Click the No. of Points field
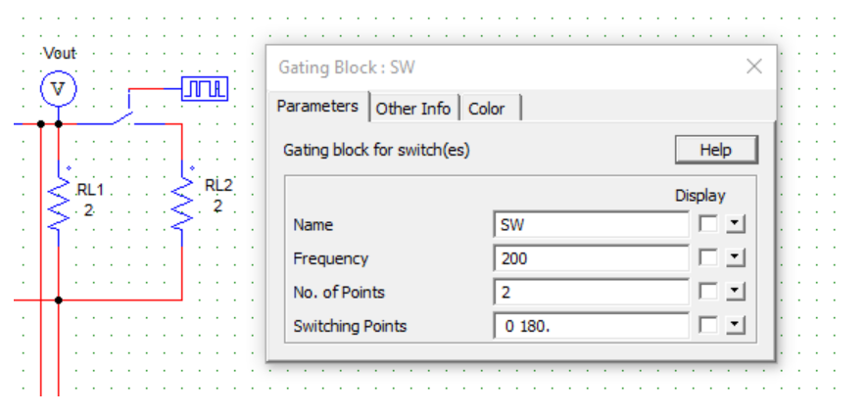The image size is (868, 414). click(591, 292)
